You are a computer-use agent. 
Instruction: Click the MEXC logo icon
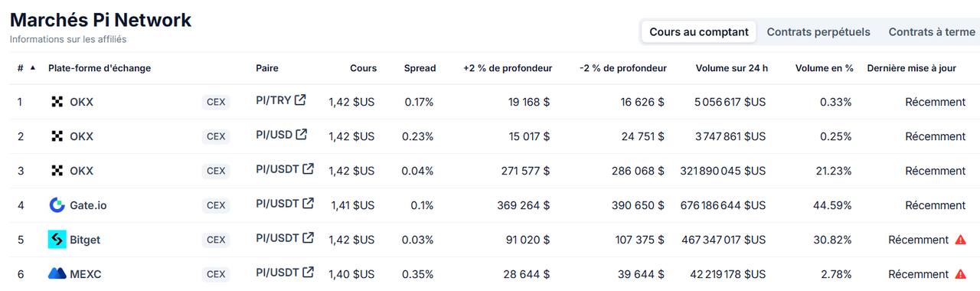click(x=57, y=273)
